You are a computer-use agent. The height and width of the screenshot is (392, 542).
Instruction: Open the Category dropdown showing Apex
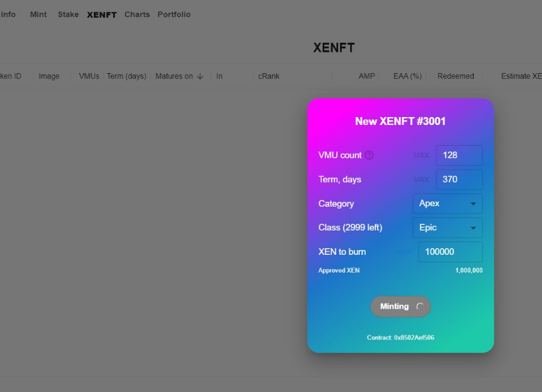tap(447, 204)
